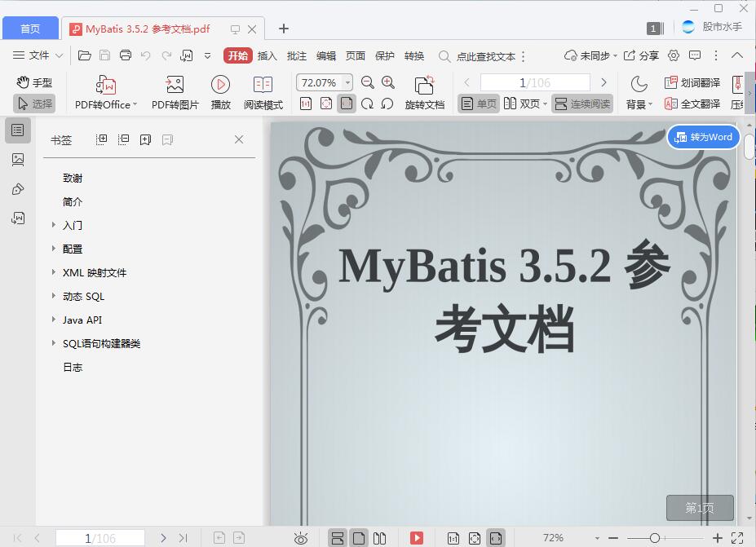Viewport: 756px width, 547px height.
Task: Select the 页面 ribbon tab
Action: (x=356, y=56)
